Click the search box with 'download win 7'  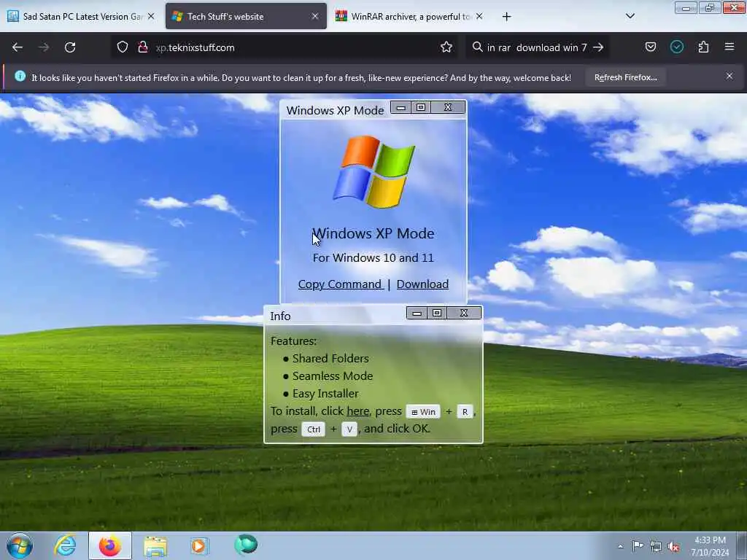point(536,47)
